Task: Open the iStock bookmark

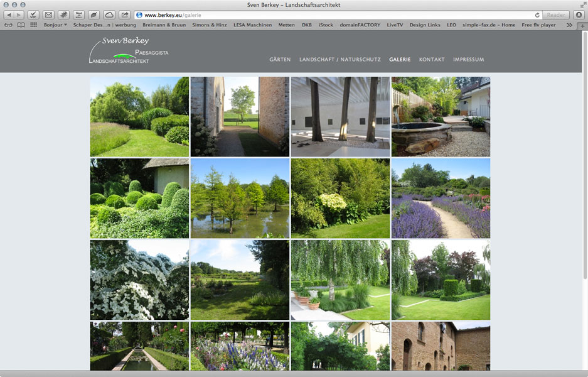Action: (x=326, y=25)
